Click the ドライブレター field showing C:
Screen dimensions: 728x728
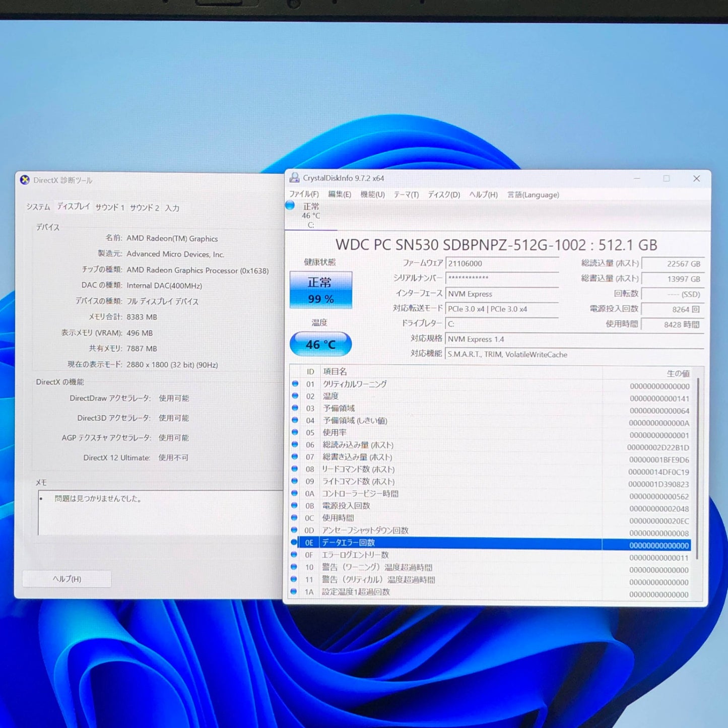502,324
